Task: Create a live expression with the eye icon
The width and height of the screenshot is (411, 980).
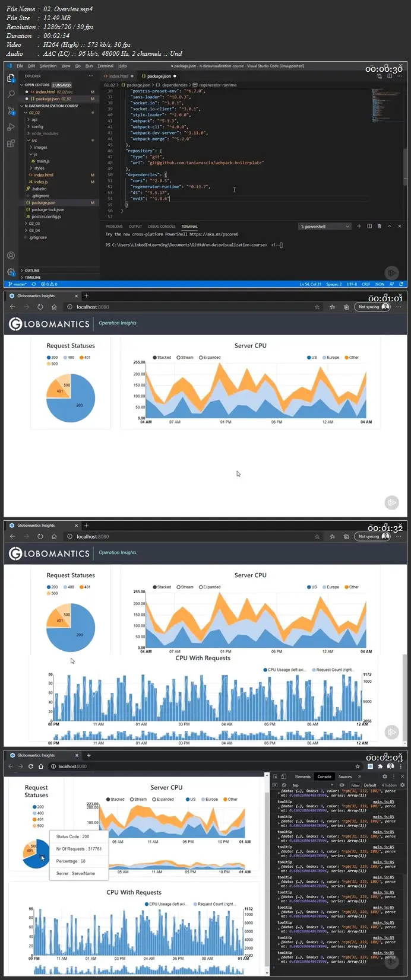Action: [x=342, y=785]
